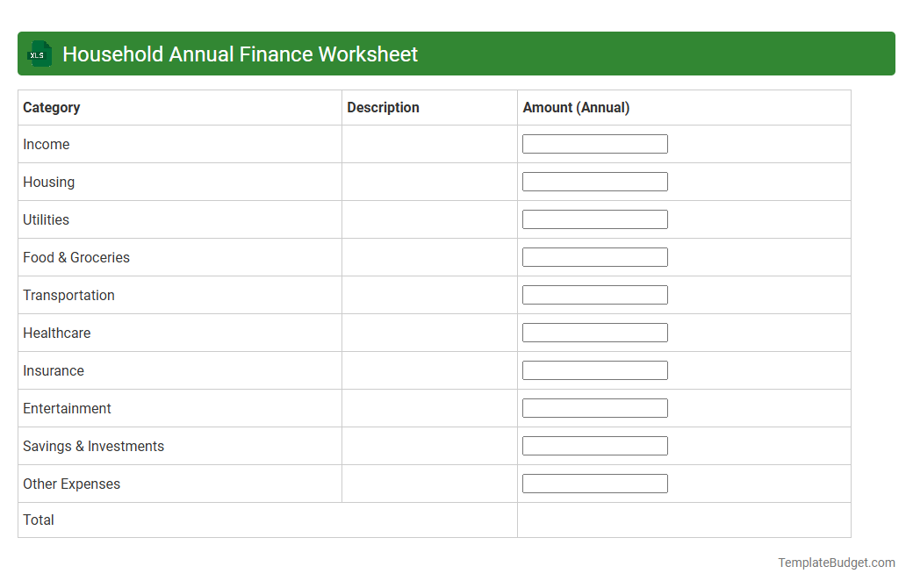Click the Insurance amount input field
This screenshot has height=588, width=913.
point(594,369)
